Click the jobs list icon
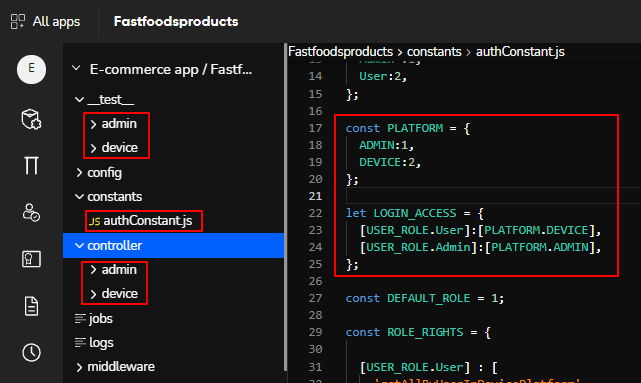The width and height of the screenshot is (641, 383). [x=81, y=318]
